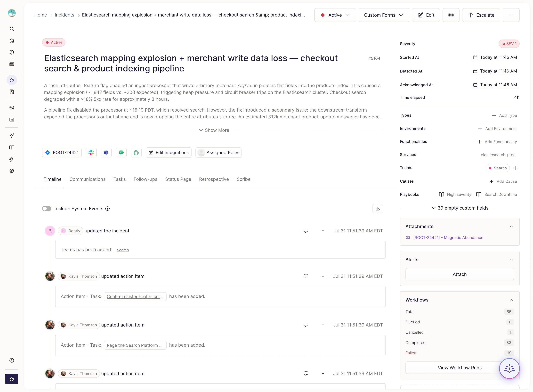Open the Search Downtime playbook
Image resolution: width=533 pixels, height=392 pixels.
coord(496,194)
